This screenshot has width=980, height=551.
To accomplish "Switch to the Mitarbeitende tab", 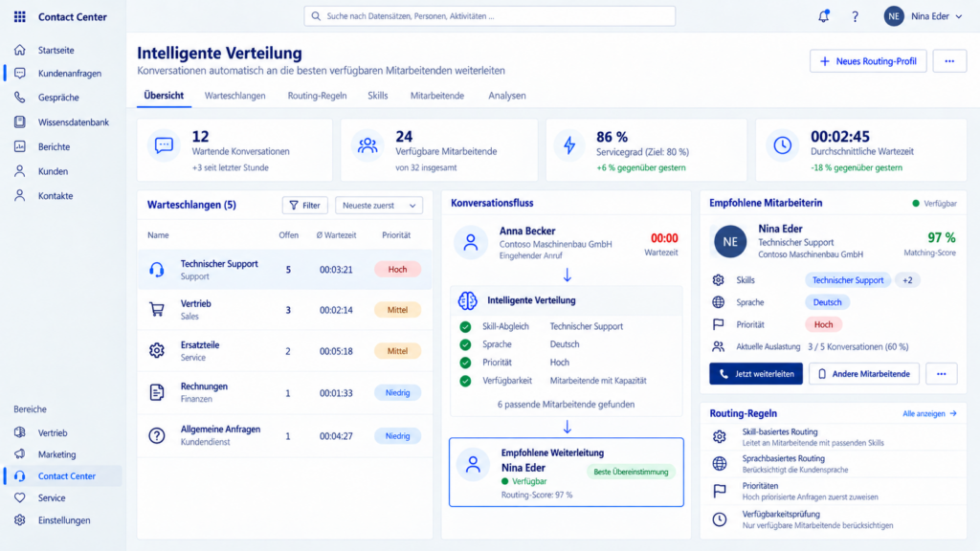I will [436, 96].
